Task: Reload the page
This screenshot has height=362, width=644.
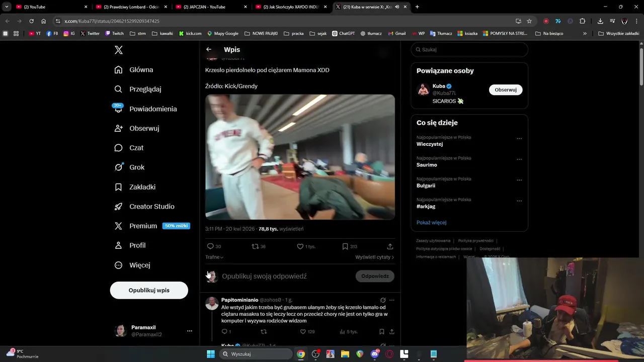Action: point(31,21)
